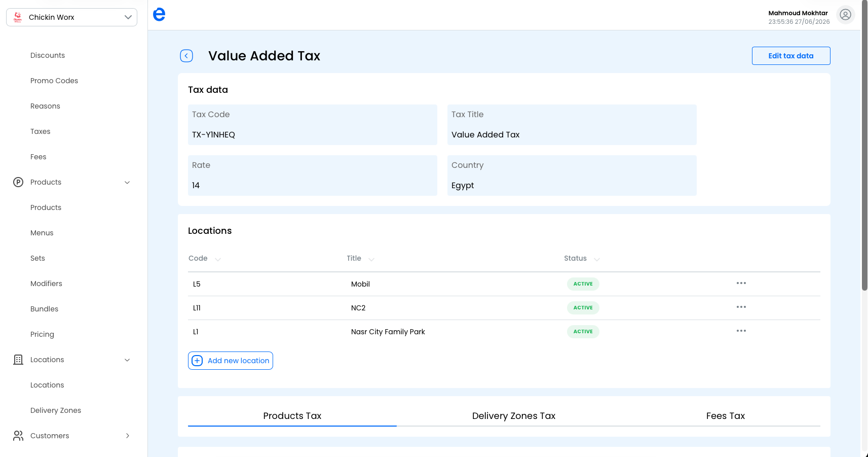The image size is (868, 457).
Task: Open three-dots menu for Nasr City Family Park
Action: pos(741,331)
